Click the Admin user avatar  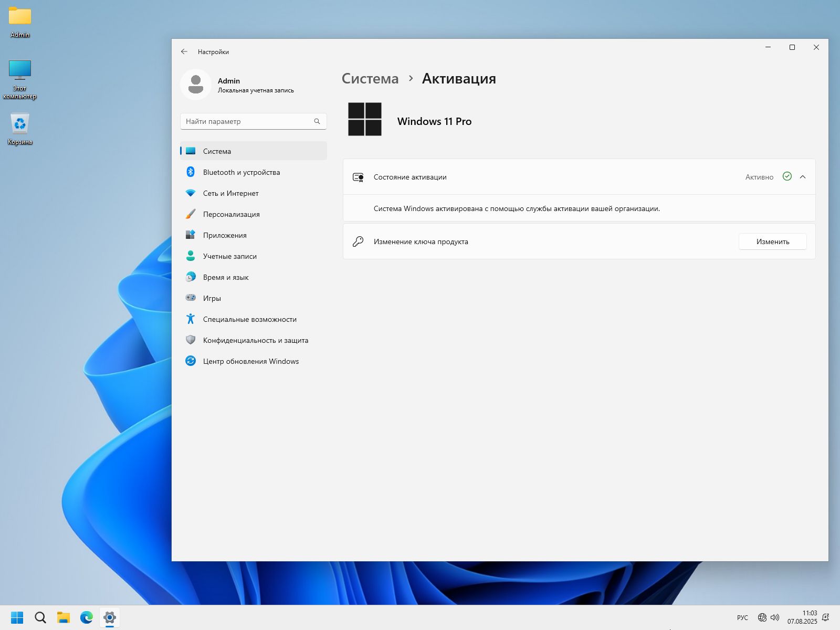[x=196, y=85]
